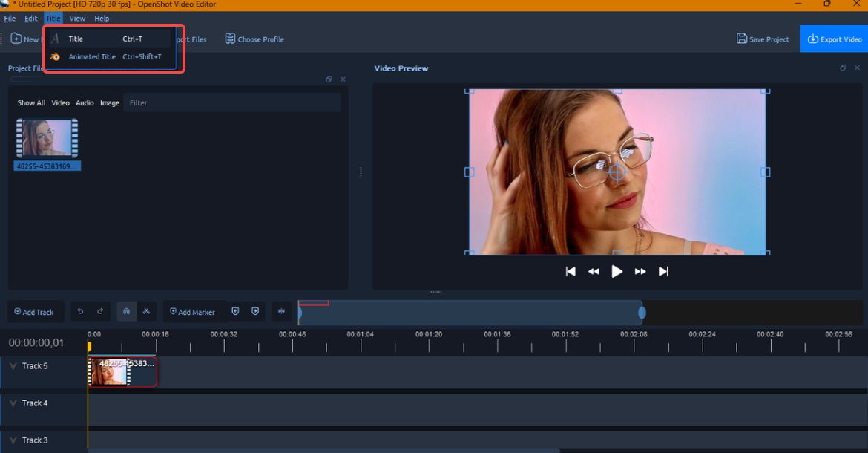This screenshot has width=868, height=453.
Task: Click the timecode display 00:00:00,01
Action: (36, 343)
